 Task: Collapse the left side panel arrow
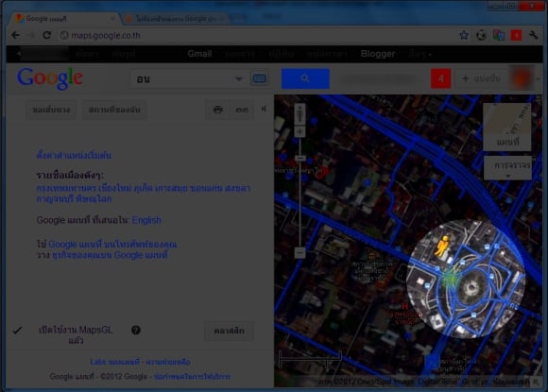pyautogui.click(x=264, y=109)
